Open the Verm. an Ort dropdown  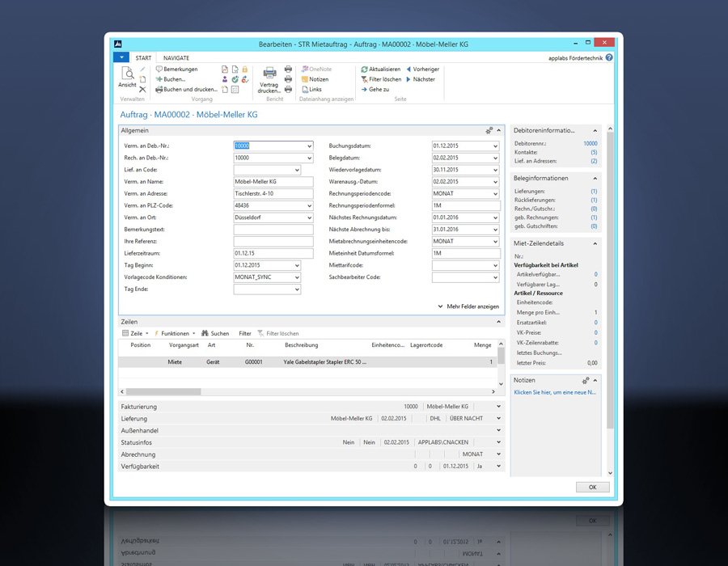click(309, 218)
